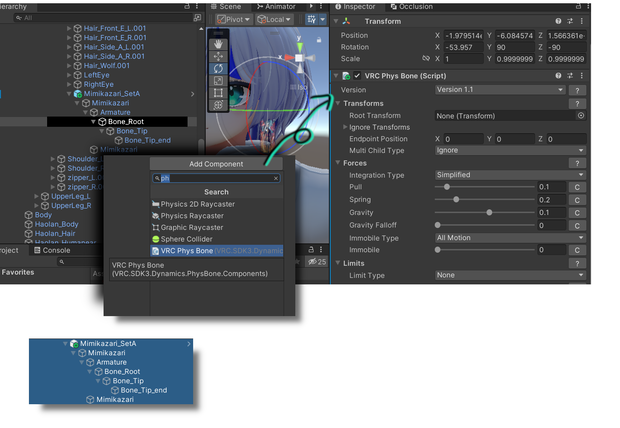The width and height of the screenshot is (620, 428).
Task: Open the Immobile Type dropdown
Action: tap(510, 238)
